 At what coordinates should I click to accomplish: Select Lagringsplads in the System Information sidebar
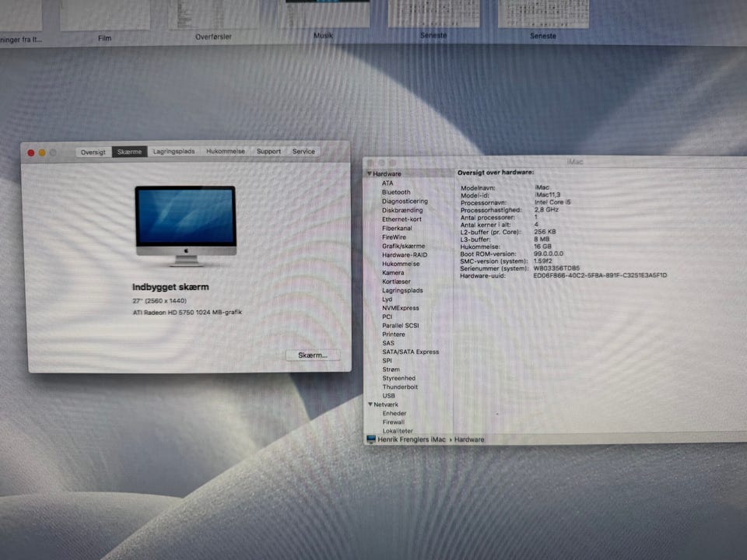coord(402,290)
